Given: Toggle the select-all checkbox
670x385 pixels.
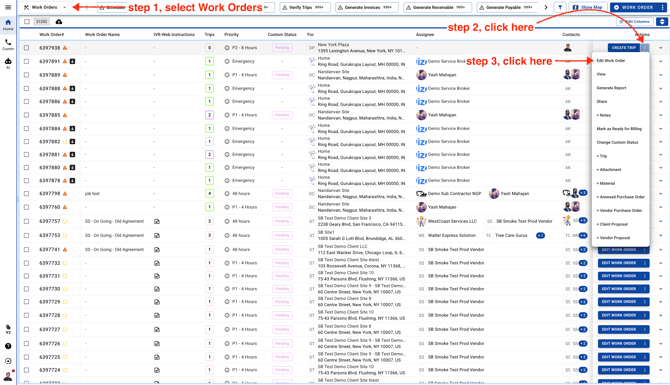Looking at the screenshot, I should tap(27, 21).
